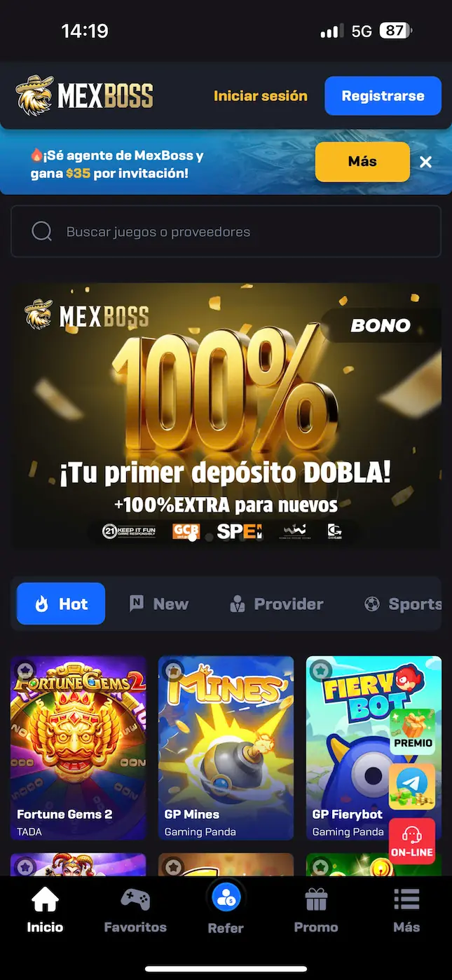Screen dimensions: 452x980
Task: Click the Iniciar sesión link
Action: (x=261, y=96)
